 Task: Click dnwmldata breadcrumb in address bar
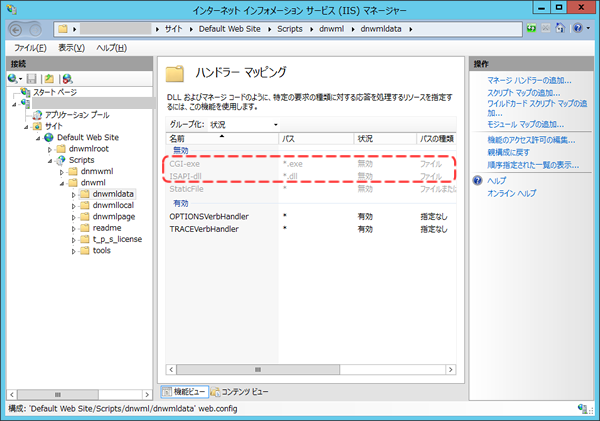[381, 29]
